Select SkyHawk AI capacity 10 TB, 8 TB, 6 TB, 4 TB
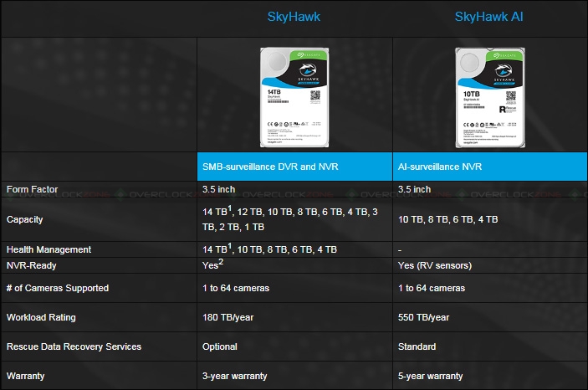 pos(447,219)
